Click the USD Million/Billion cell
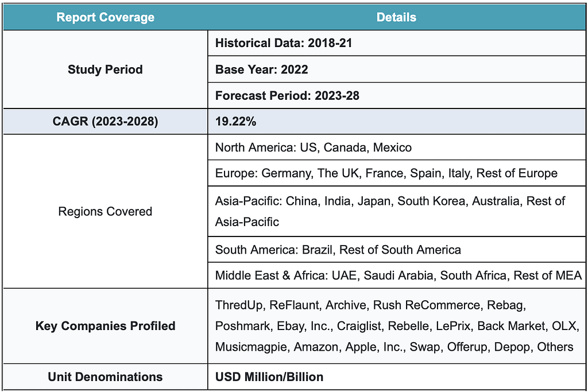 click(269, 377)
